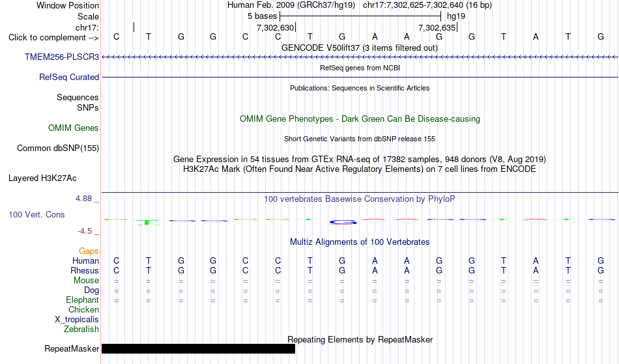Click the GENCODE V50lift37 track title
The width and height of the screenshot is (619, 364).
point(359,48)
